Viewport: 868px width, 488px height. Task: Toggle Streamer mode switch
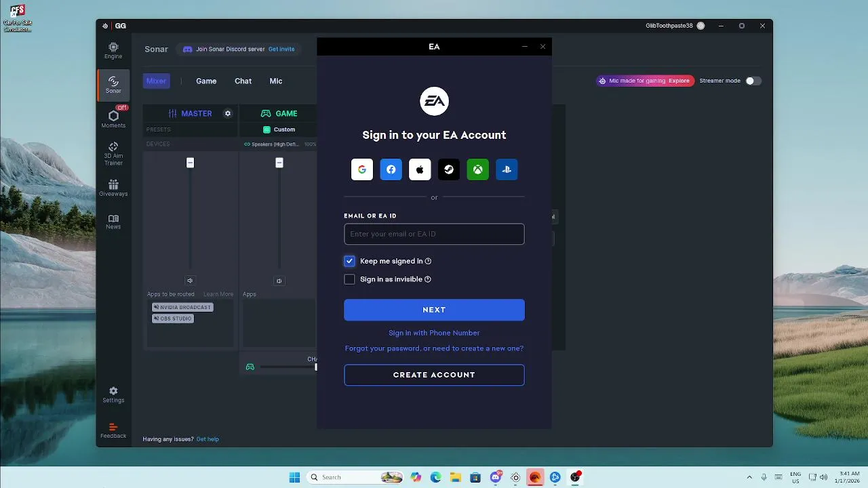point(753,81)
